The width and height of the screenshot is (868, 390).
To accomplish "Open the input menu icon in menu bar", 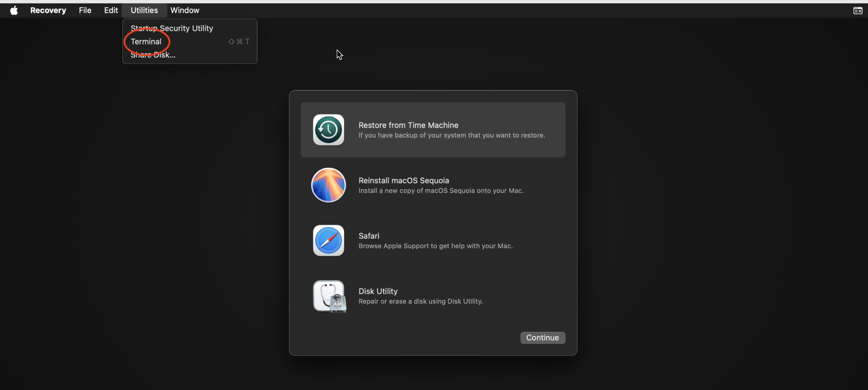I will point(858,10).
